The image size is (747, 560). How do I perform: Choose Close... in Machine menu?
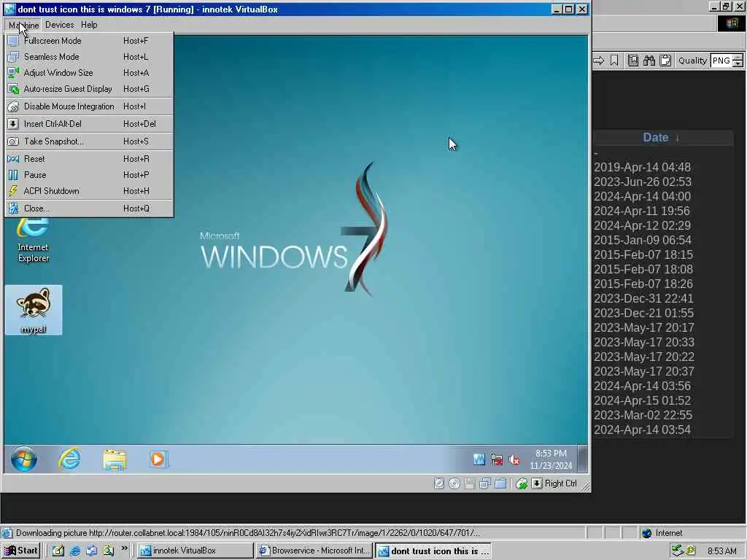click(x=89, y=209)
